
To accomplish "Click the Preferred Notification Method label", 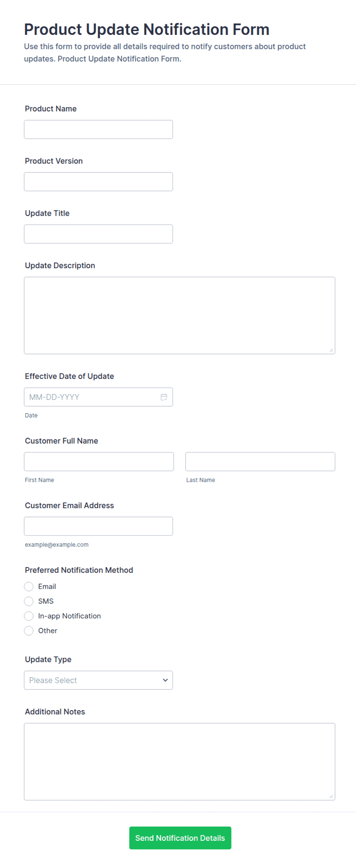I will 79,570.
